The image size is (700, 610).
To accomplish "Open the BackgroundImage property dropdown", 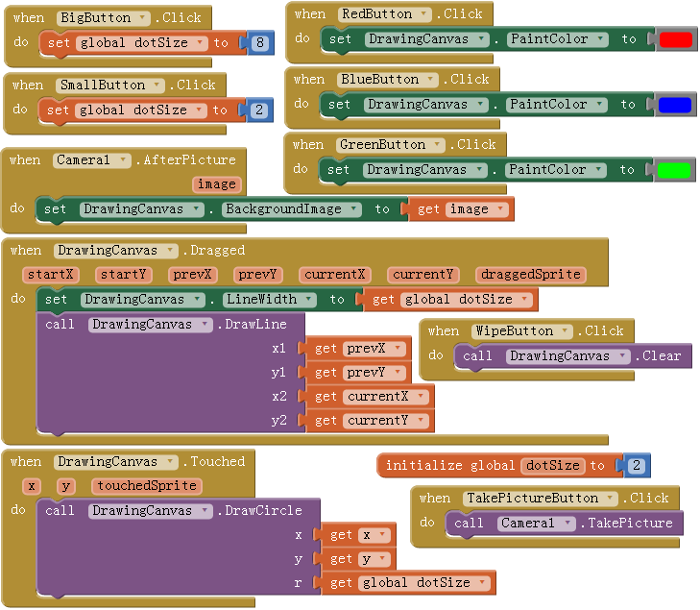I will click(354, 209).
